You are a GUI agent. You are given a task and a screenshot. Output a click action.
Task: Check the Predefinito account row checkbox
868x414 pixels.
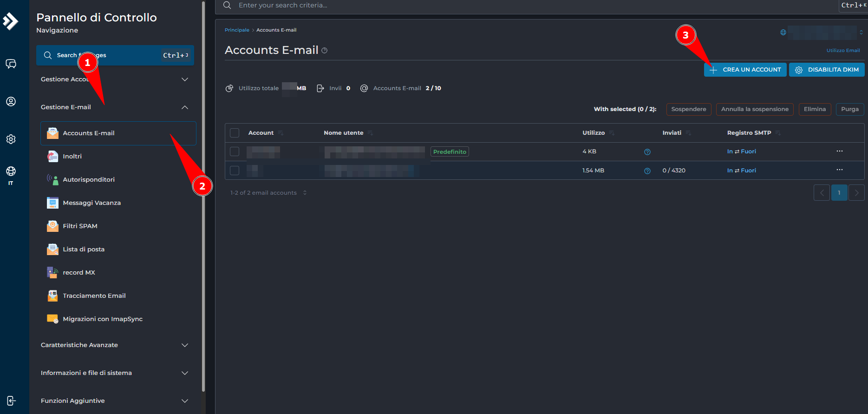point(235,151)
